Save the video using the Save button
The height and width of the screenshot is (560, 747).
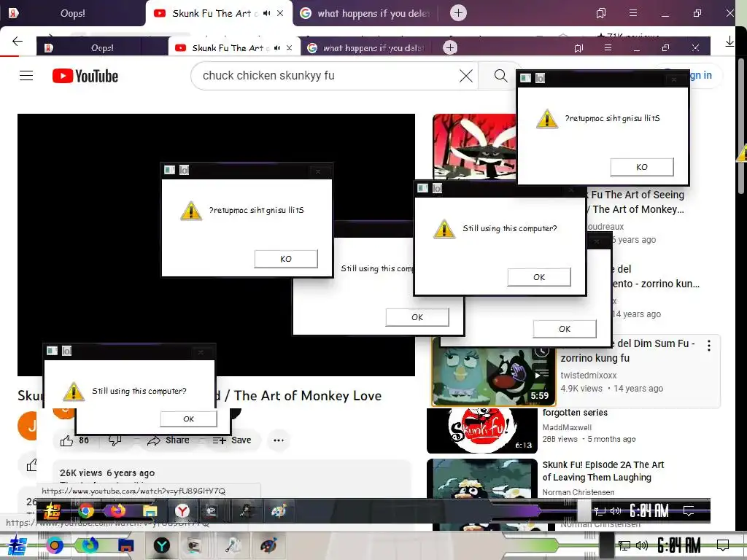click(x=232, y=440)
